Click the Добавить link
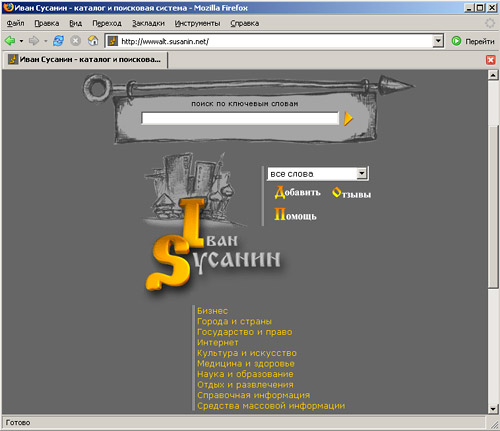 click(x=297, y=192)
